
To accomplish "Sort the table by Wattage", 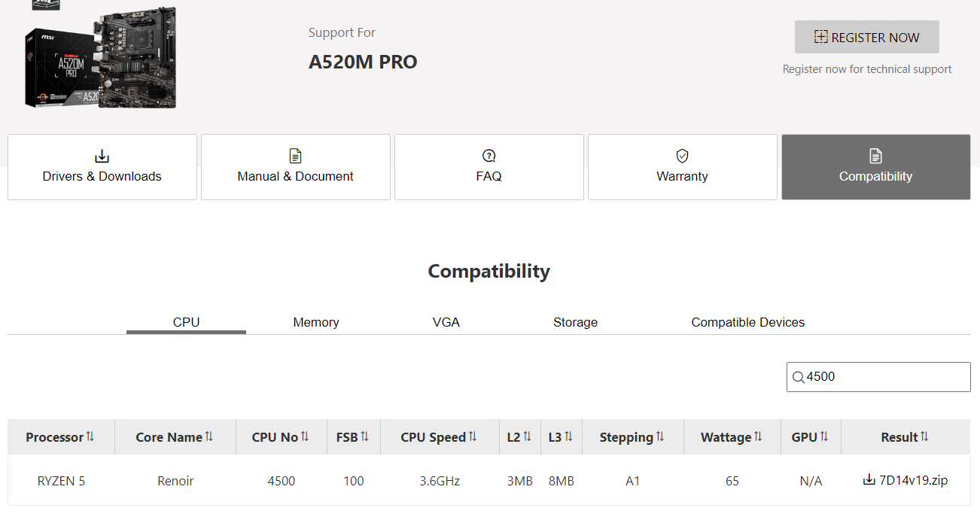I will click(758, 436).
